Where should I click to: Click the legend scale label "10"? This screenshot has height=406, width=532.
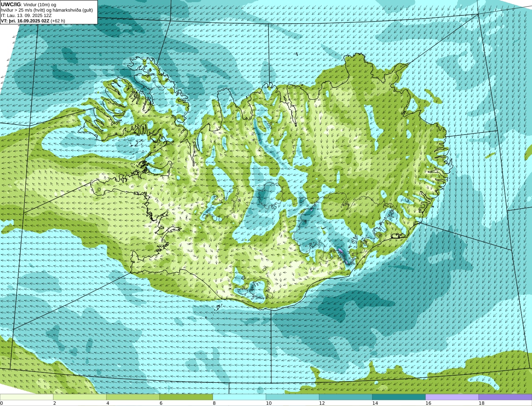coord(269,403)
